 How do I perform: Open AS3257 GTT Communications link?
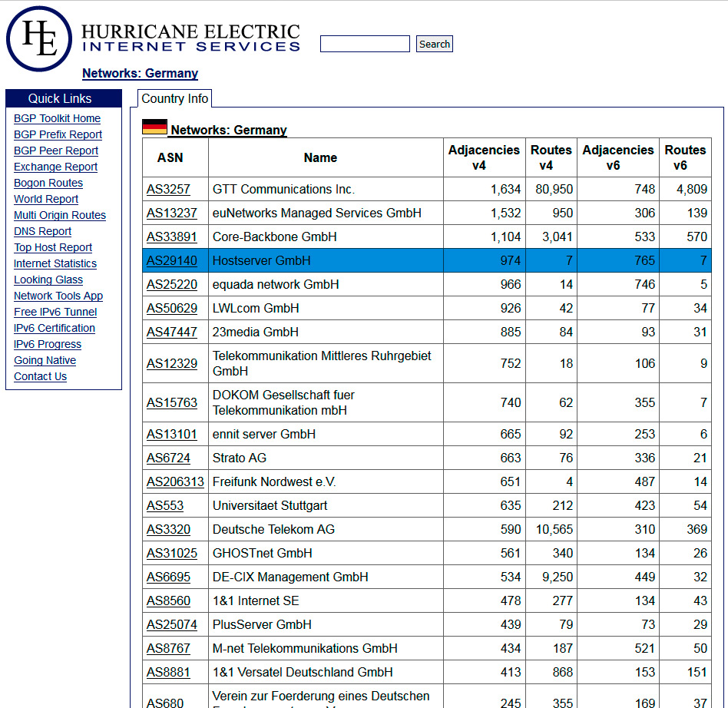(168, 190)
